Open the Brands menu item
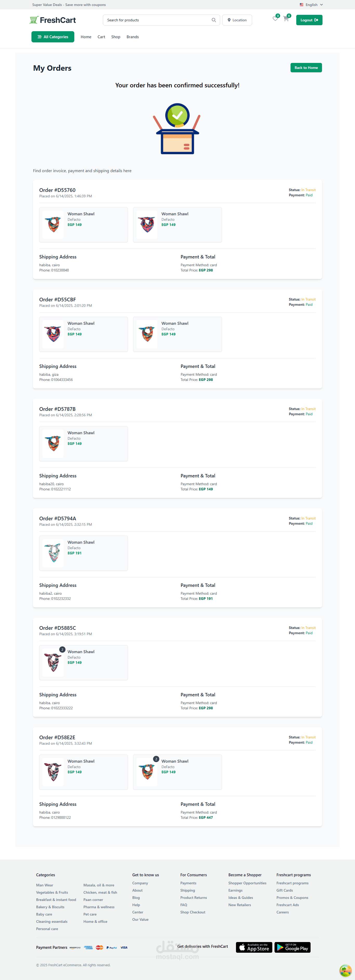Screen dimensions: 355x980 point(133,37)
